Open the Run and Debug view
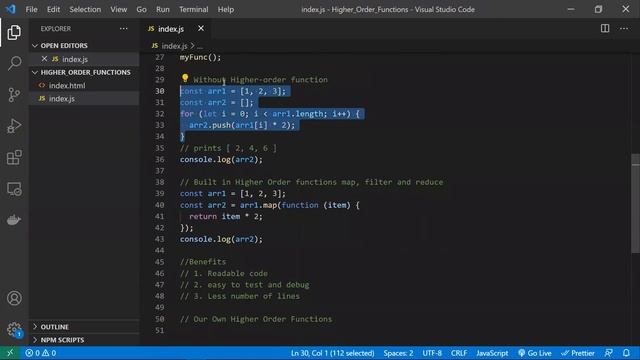640x360 pixels. pos(14,126)
